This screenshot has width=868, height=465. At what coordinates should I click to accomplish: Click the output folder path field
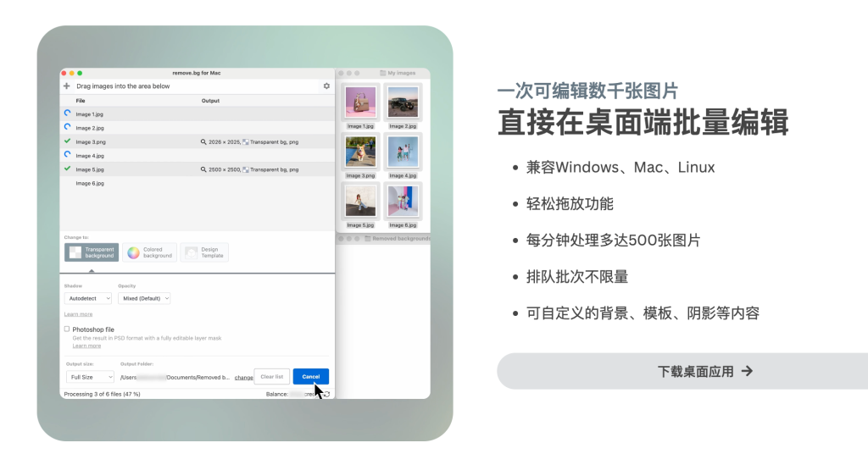pos(175,378)
